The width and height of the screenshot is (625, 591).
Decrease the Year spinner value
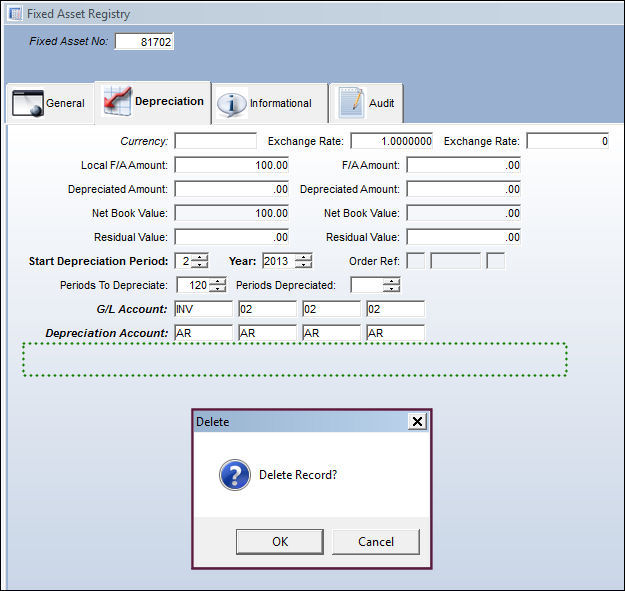304,265
